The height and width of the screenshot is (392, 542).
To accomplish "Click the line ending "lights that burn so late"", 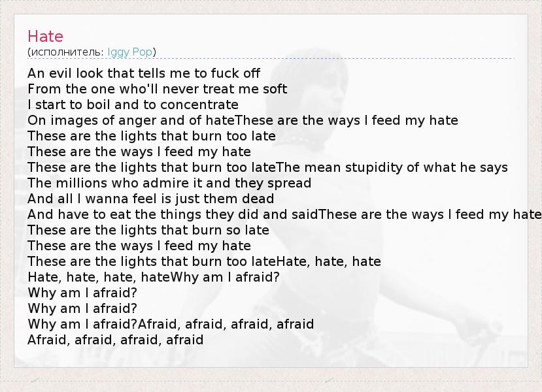I will 148,230.
